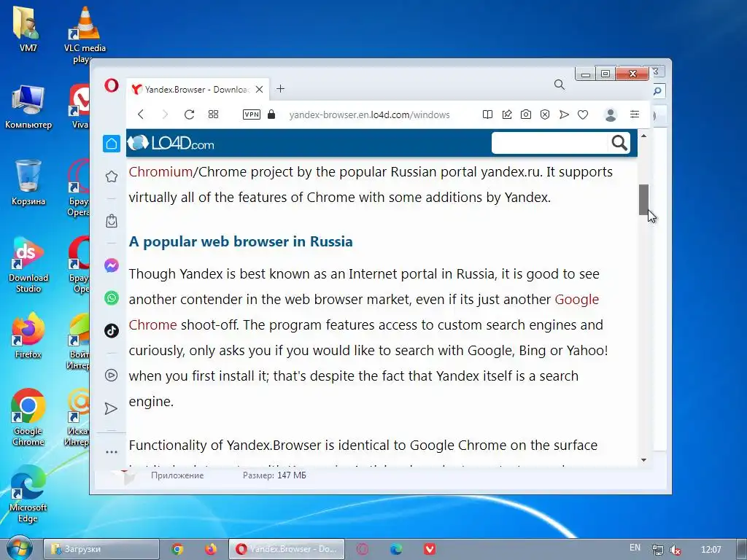Open a new tab with plus button
Screen dimensions: 747x560
[x=281, y=88]
